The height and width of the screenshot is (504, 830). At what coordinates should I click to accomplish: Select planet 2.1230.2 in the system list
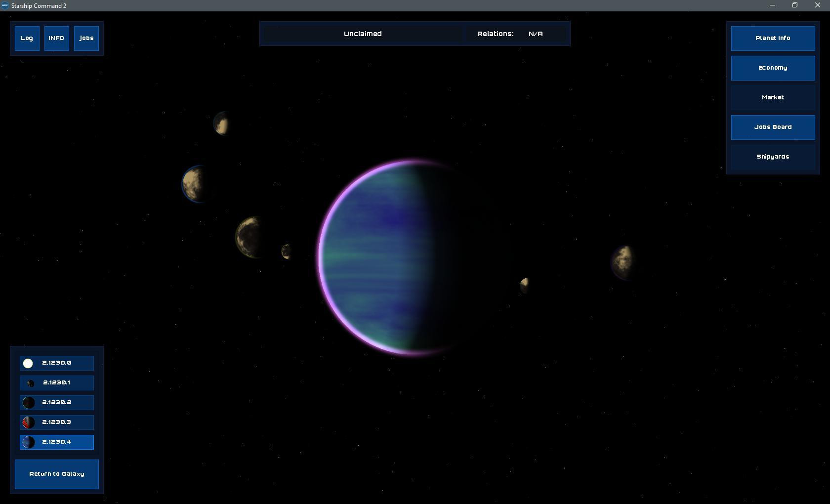tap(57, 403)
